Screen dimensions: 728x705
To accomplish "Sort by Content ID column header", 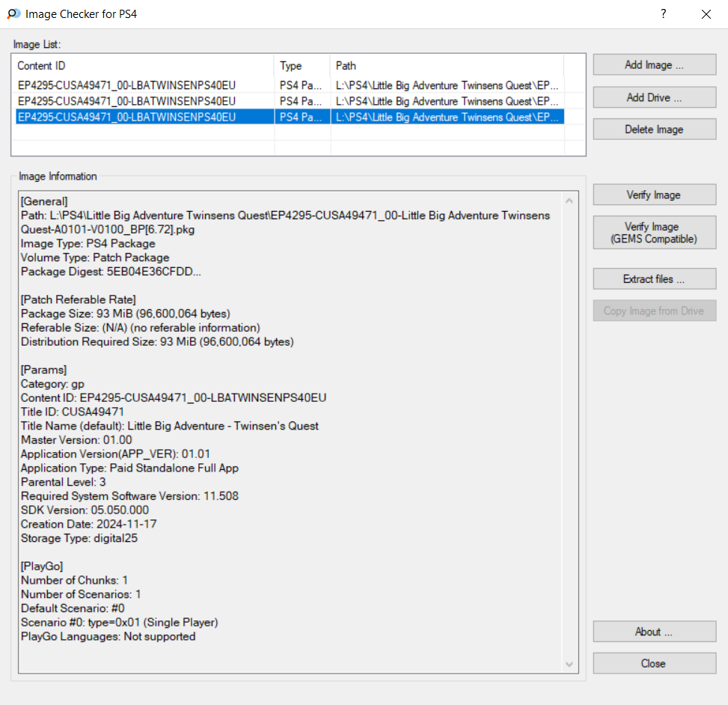I will point(143,66).
